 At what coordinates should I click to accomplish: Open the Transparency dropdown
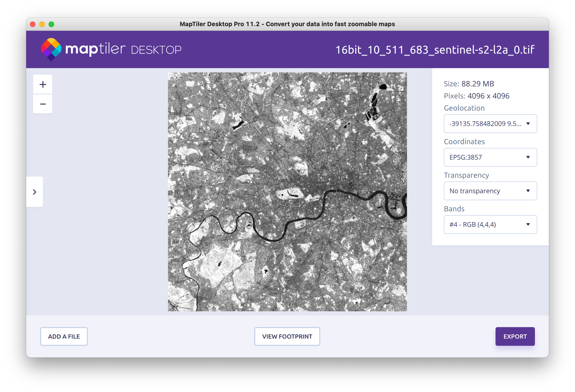[x=485, y=191]
